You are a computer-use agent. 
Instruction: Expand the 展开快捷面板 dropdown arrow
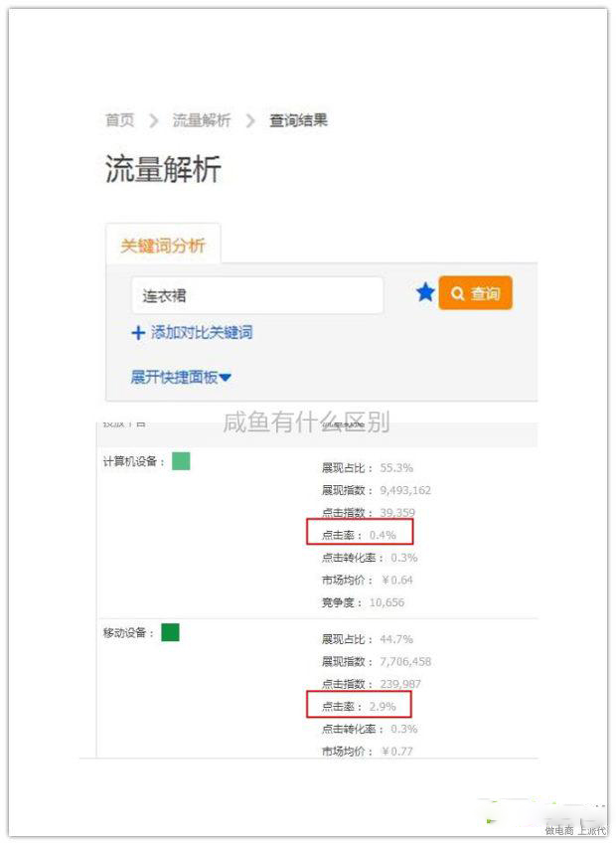(x=226, y=378)
